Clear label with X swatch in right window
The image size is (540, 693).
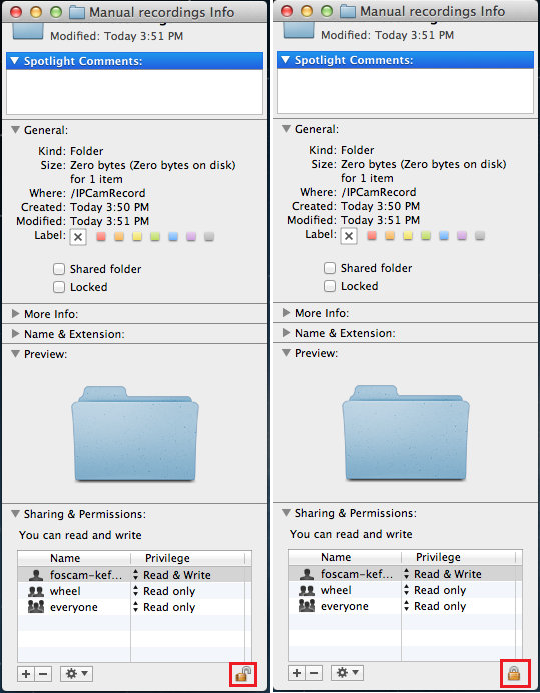point(349,236)
